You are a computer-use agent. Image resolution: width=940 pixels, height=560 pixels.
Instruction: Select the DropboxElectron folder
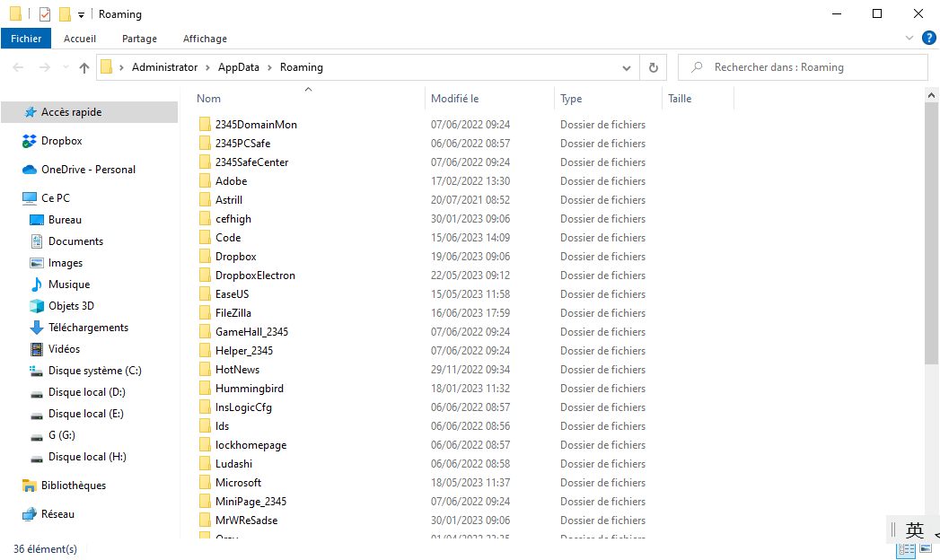(255, 276)
